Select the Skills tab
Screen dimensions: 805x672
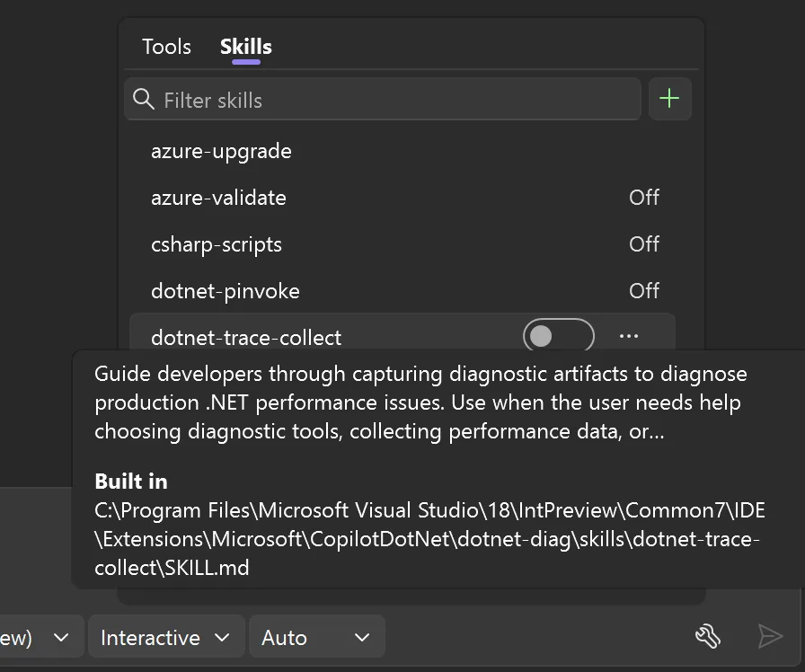coord(246,47)
